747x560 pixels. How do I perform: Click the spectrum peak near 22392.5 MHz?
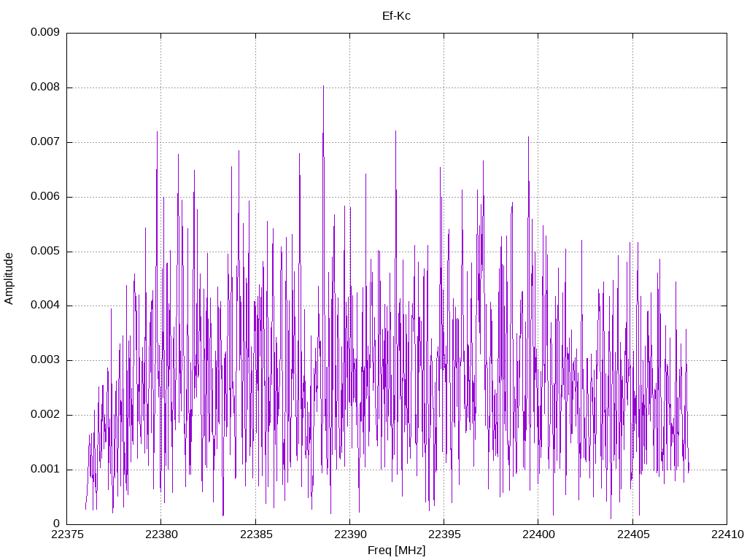tap(395, 131)
